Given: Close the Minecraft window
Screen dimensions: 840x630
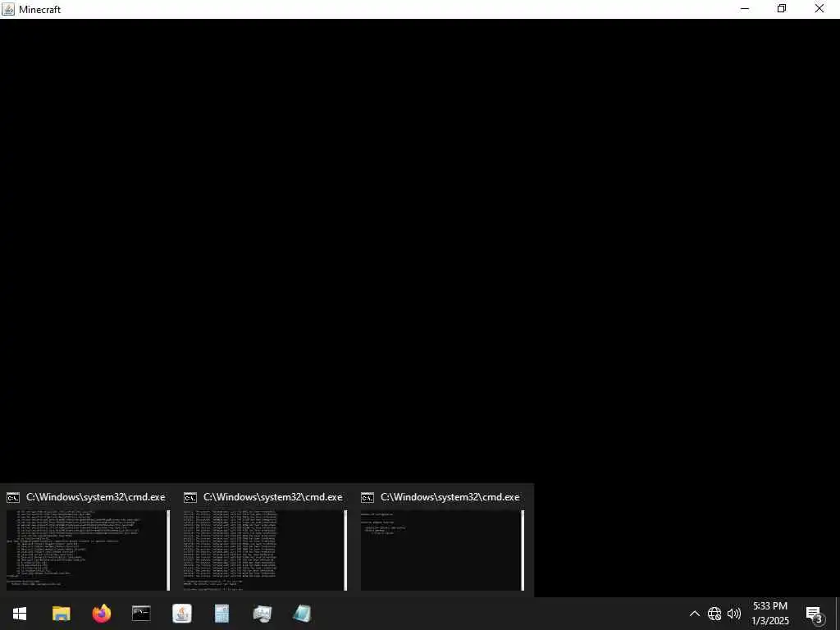Looking at the screenshot, I should (819, 8).
